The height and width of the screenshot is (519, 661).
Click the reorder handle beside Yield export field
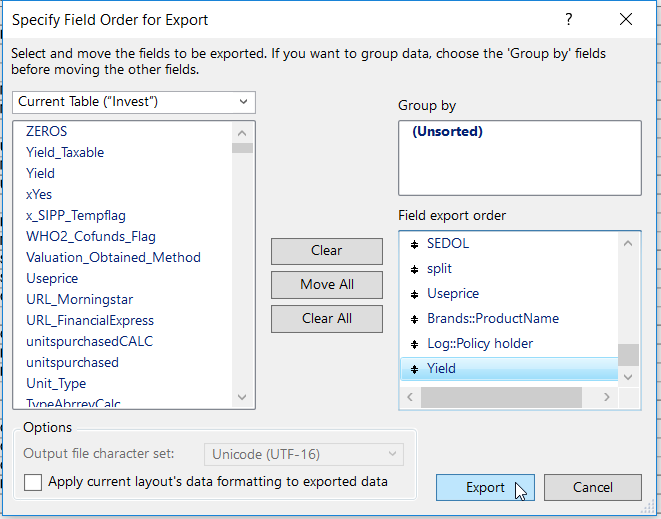point(414,369)
